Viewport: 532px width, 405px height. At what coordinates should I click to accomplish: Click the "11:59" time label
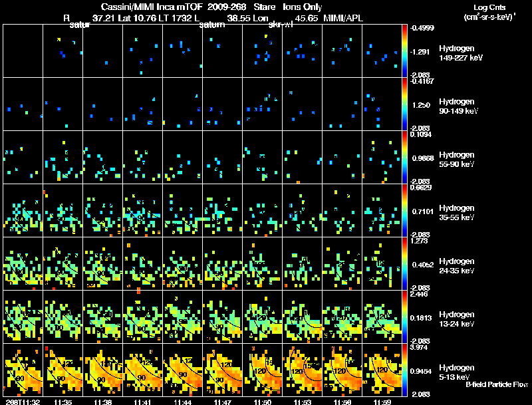tap(382, 402)
